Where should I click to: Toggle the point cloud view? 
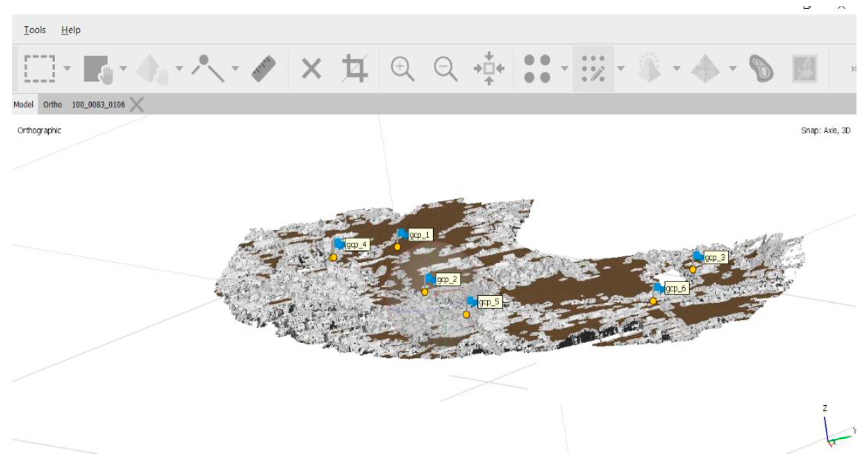click(x=537, y=69)
